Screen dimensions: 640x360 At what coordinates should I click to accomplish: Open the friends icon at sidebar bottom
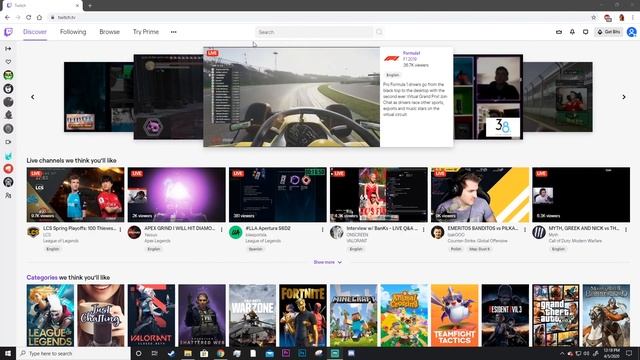click(x=8, y=196)
